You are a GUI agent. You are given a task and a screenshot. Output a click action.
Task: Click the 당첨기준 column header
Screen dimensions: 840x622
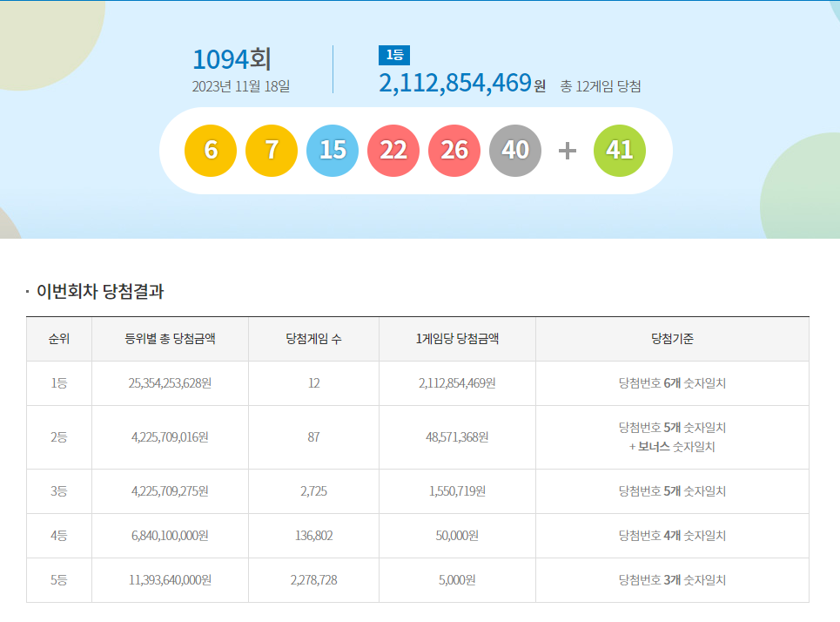[x=672, y=339]
